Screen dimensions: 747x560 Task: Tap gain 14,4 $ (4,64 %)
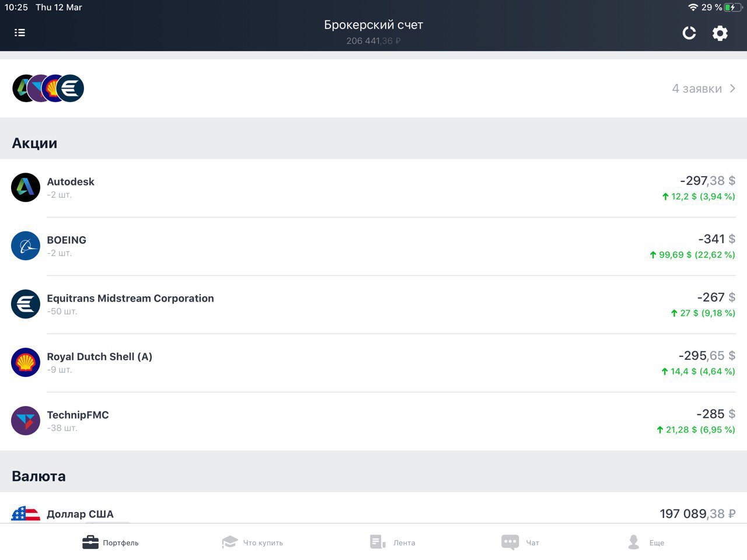698,372
